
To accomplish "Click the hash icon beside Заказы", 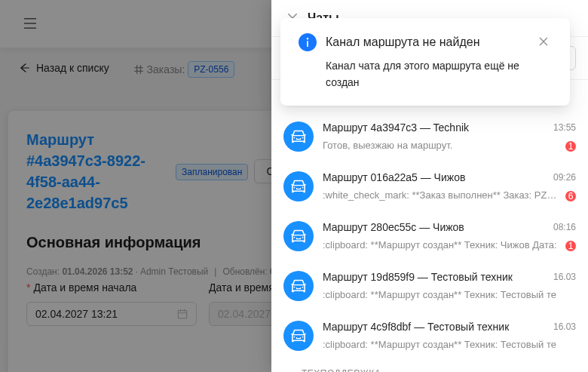I will (x=139, y=69).
